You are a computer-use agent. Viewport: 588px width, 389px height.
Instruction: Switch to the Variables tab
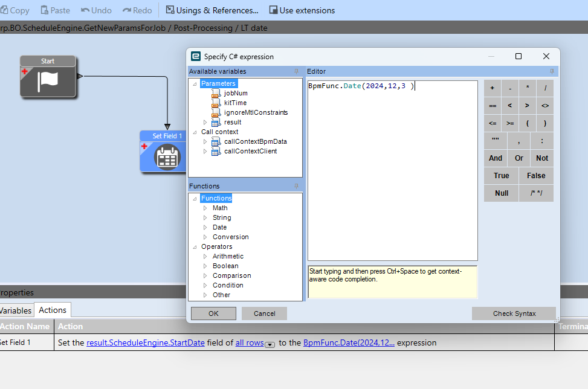click(16, 310)
